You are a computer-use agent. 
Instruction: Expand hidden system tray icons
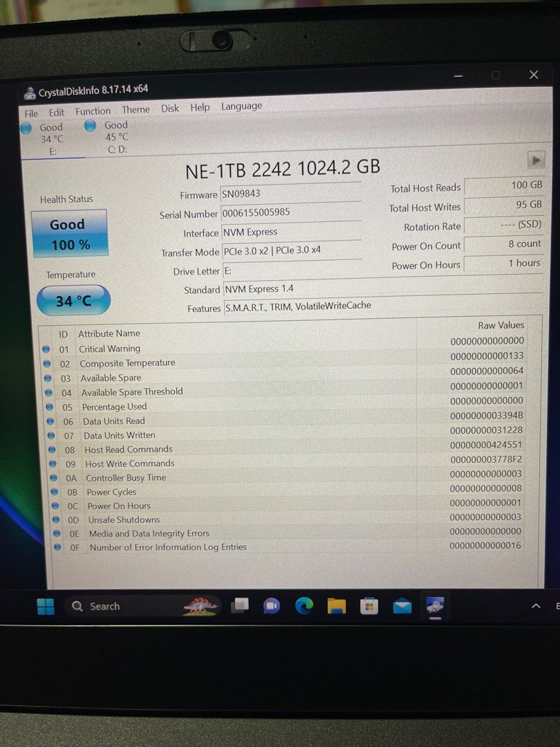point(536,605)
